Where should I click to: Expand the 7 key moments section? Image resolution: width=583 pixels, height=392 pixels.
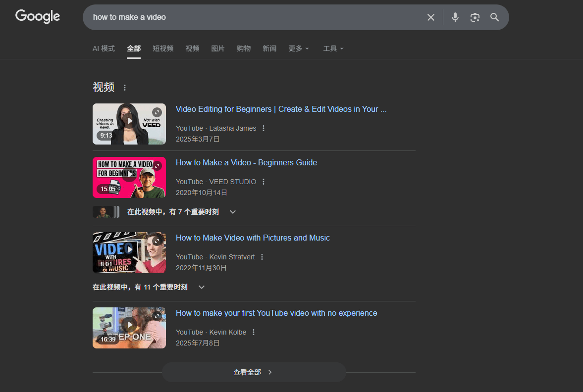point(233,212)
